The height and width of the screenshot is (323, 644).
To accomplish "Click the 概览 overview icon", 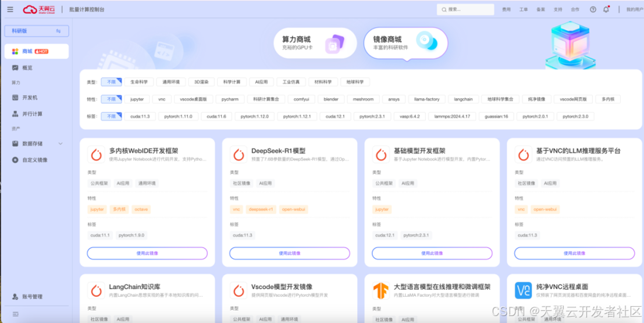I will tap(15, 67).
